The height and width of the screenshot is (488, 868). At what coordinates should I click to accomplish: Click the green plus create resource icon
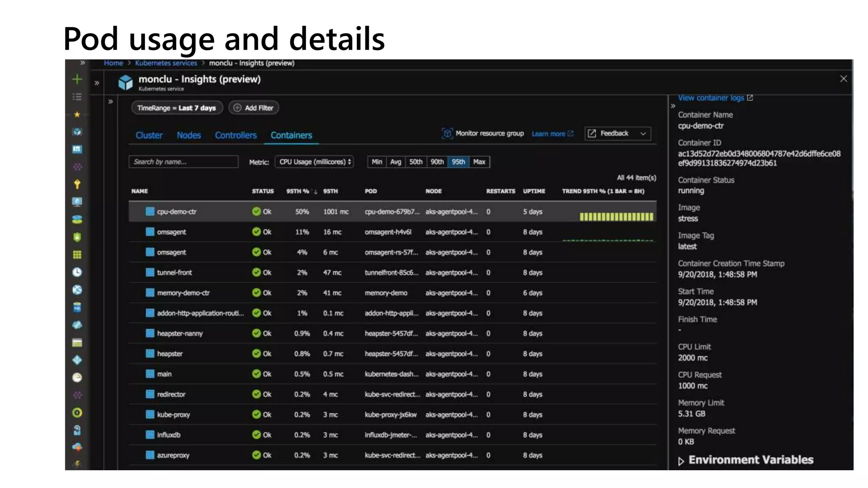click(77, 79)
